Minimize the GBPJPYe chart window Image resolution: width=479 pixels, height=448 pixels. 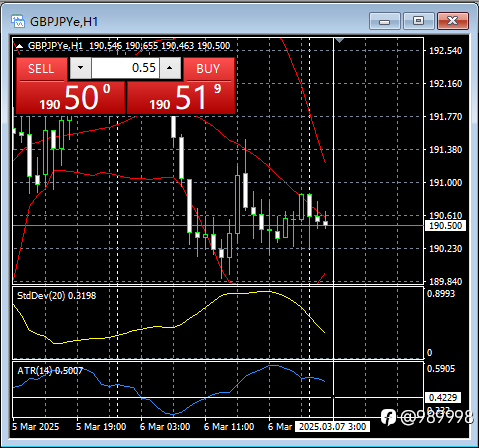(x=385, y=21)
